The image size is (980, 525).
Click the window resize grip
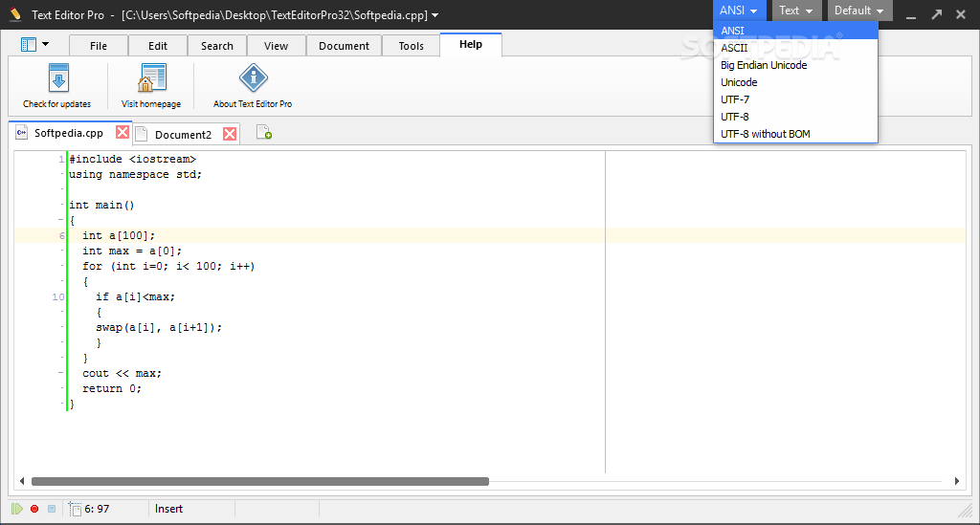(966, 512)
